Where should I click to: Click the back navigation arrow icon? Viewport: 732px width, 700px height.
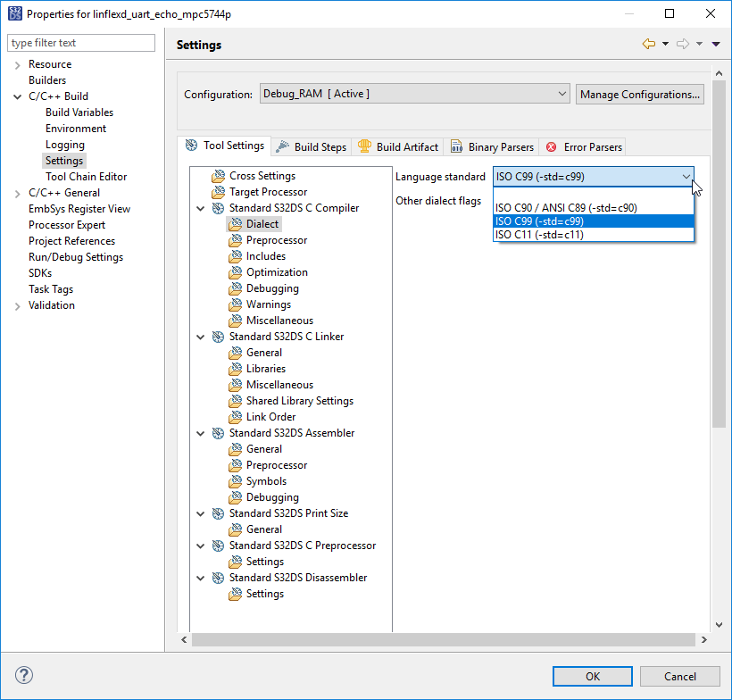[x=649, y=44]
